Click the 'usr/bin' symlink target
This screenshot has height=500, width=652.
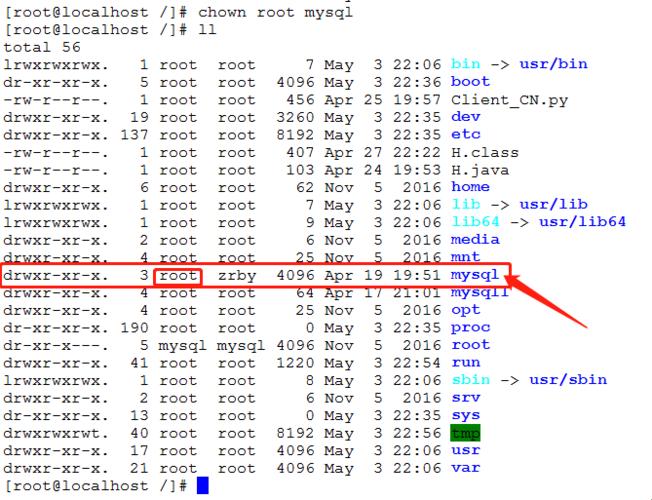(553, 64)
